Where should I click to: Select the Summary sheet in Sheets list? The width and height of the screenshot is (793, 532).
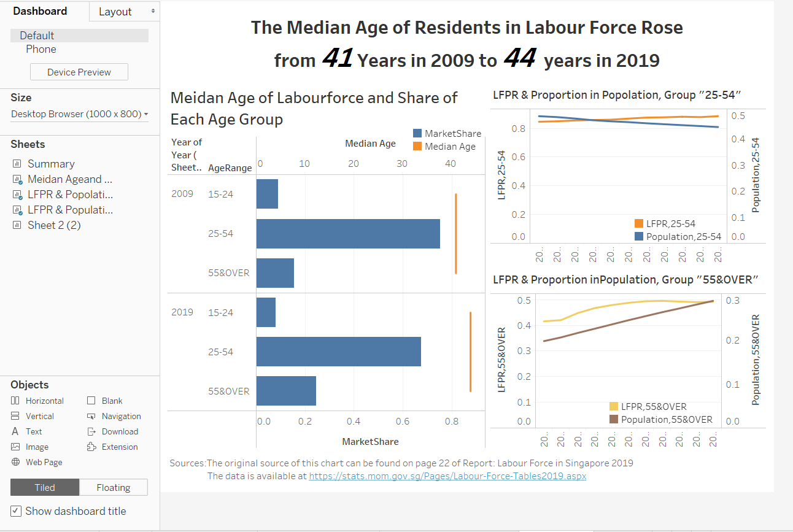point(51,164)
